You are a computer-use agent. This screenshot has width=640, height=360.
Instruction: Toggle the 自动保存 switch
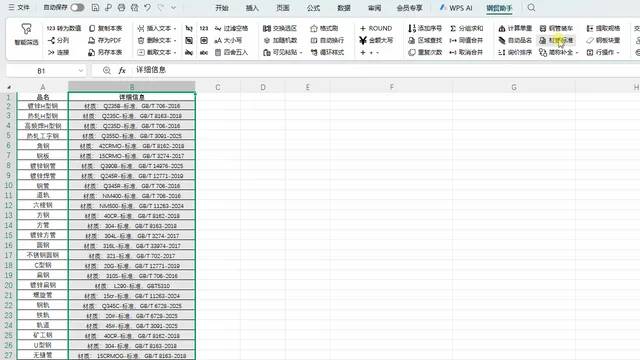77,7
